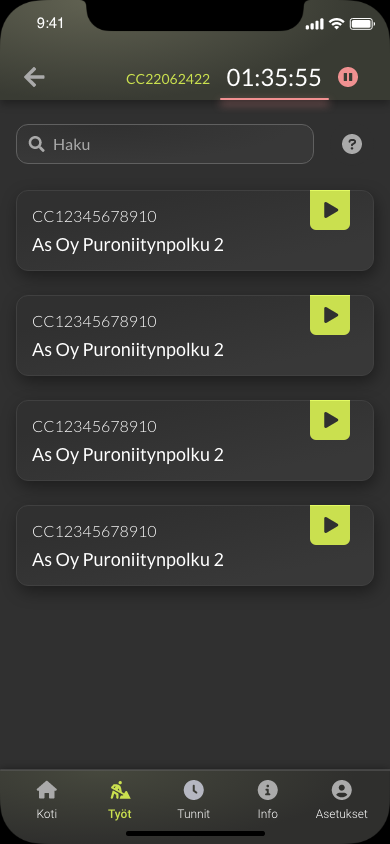Open first CC12345678910 job card

tap(195, 230)
